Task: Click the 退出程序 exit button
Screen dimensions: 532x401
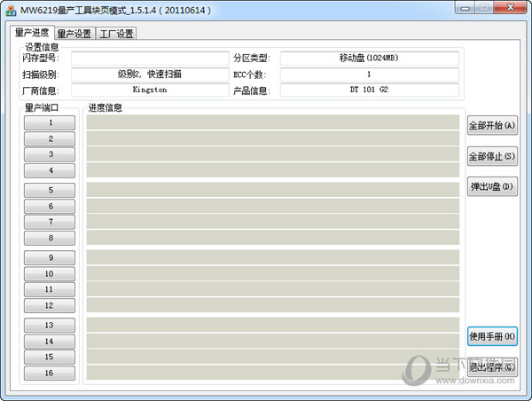Action: coord(492,367)
